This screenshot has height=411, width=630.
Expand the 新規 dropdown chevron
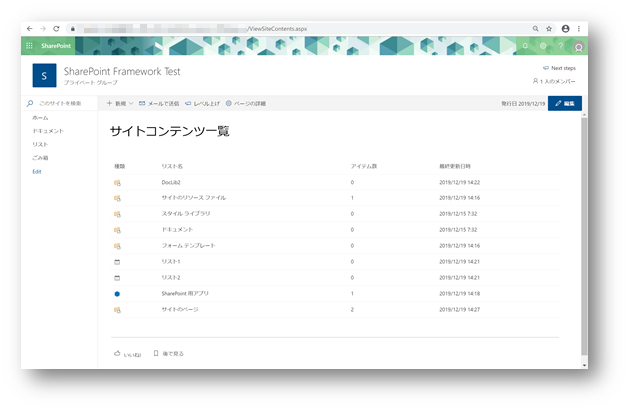click(131, 103)
